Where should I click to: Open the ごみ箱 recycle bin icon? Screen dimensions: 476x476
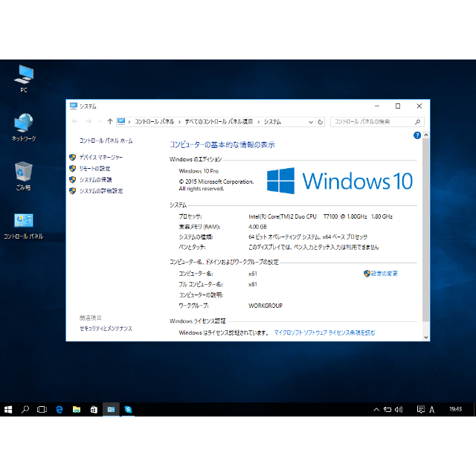(x=24, y=176)
